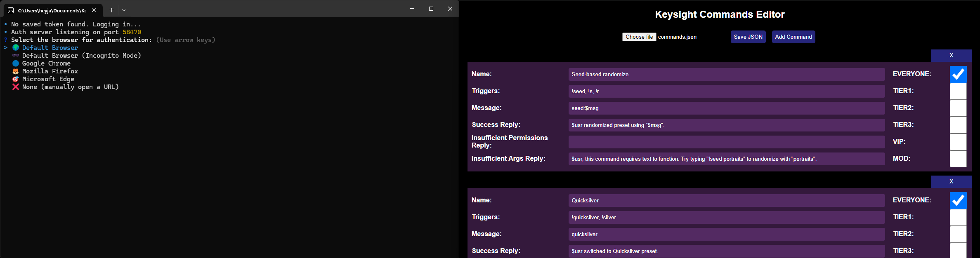Enable TIER1 for Quicksilver command
This screenshot has height=258, width=980.
pos(958,218)
